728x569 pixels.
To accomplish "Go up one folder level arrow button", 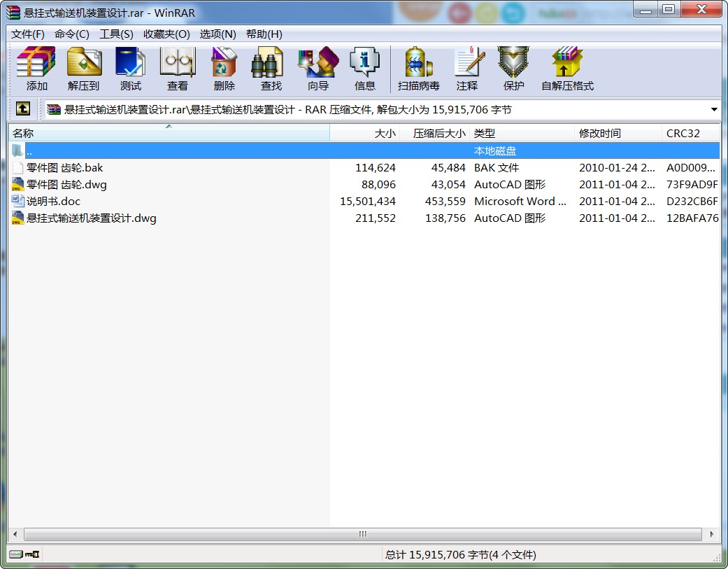I will click(x=23, y=109).
